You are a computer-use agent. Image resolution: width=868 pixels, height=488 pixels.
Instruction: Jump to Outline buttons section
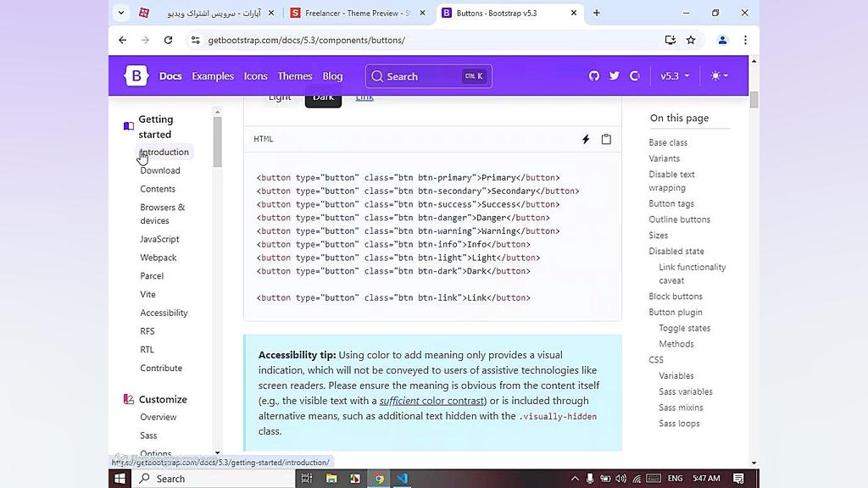pos(679,219)
